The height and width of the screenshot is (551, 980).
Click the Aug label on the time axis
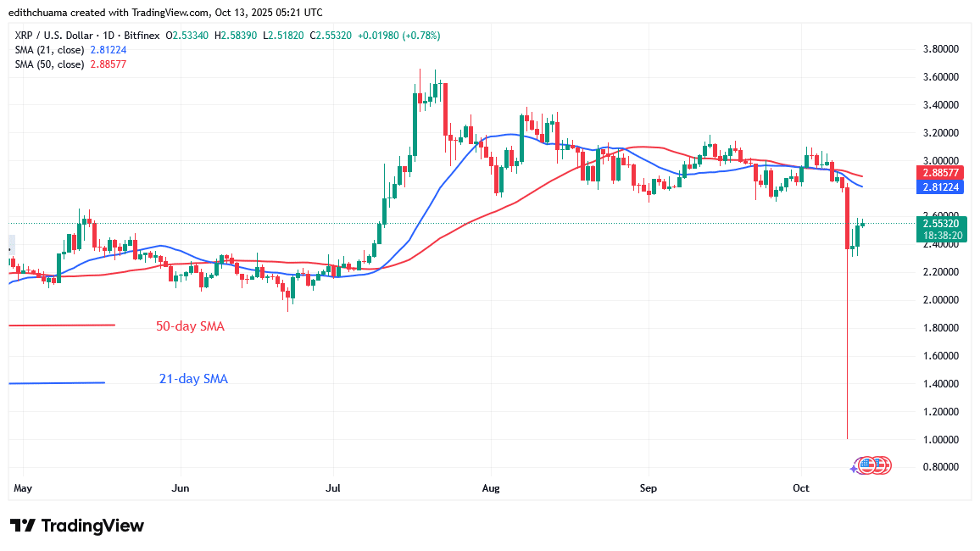pos(492,489)
